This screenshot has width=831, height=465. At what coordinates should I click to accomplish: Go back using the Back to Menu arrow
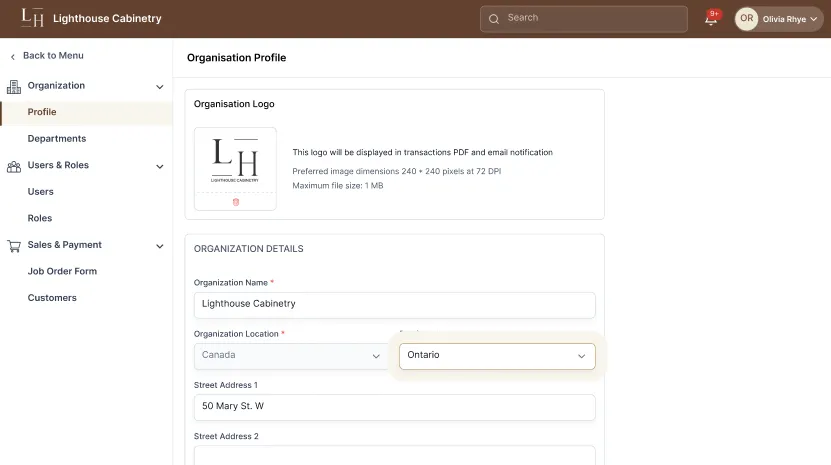click(13, 56)
